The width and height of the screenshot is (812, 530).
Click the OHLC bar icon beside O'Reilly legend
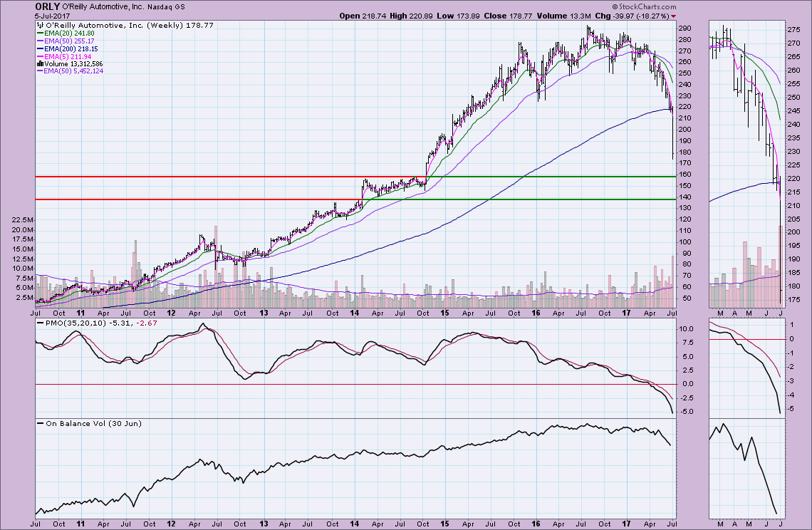tap(38, 24)
